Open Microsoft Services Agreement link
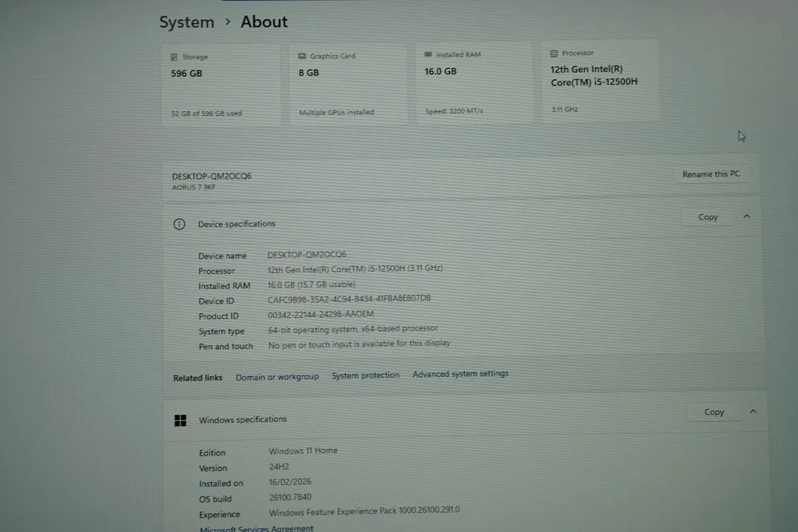Screen dimensions: 798x532 click(257, 529)
